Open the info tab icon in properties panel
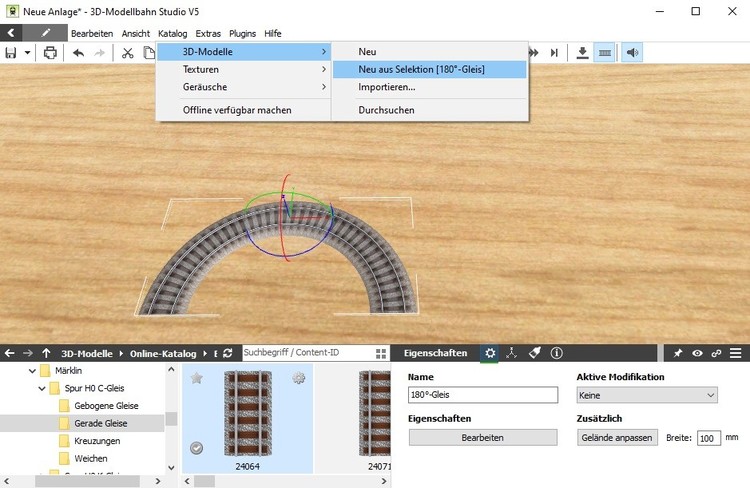The width and height of the screenshot is (750, 488). (x=557, y=354)
